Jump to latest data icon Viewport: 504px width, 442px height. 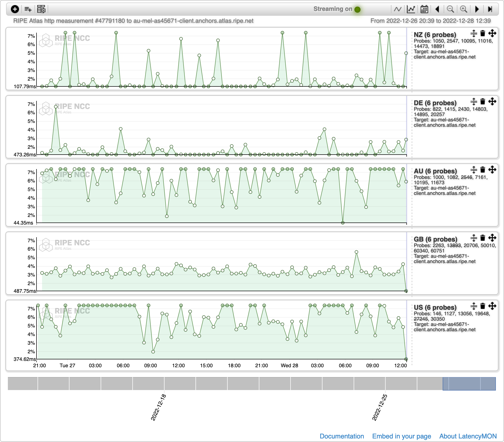[490, 9]
